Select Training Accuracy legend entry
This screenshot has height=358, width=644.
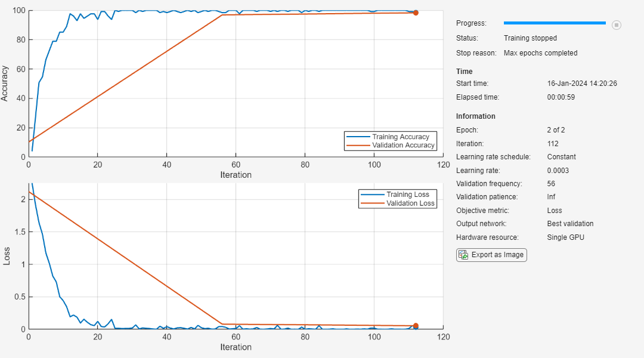point(400,137)
